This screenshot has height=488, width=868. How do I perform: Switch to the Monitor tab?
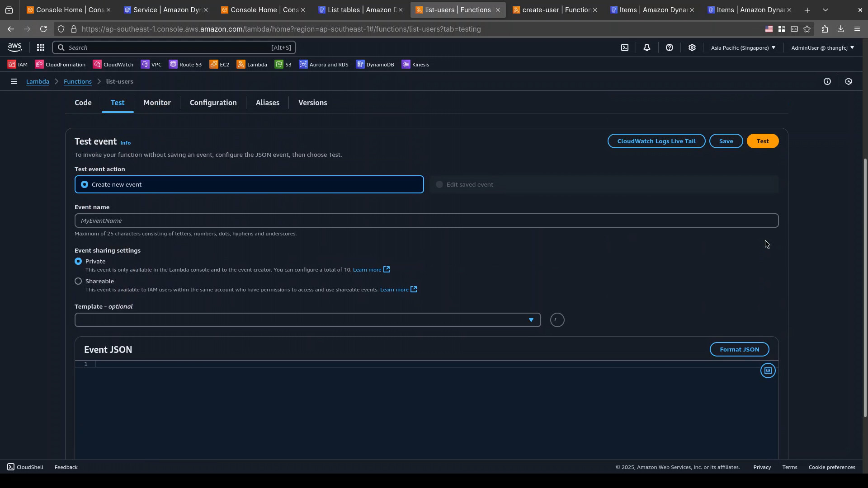157,103
